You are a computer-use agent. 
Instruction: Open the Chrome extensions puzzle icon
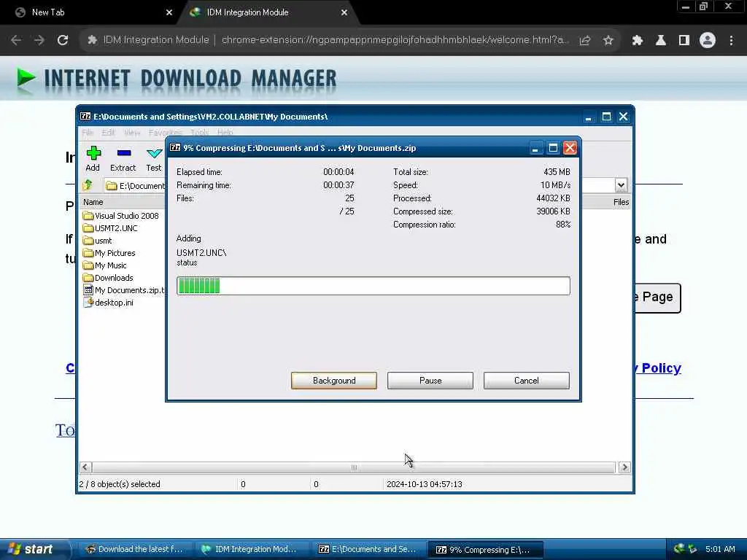(637, 41)
